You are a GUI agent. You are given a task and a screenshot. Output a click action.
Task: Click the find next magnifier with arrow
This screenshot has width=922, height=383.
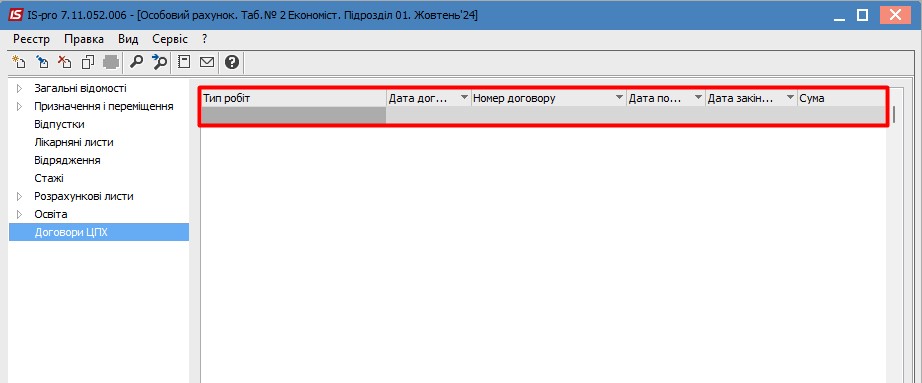159,62
